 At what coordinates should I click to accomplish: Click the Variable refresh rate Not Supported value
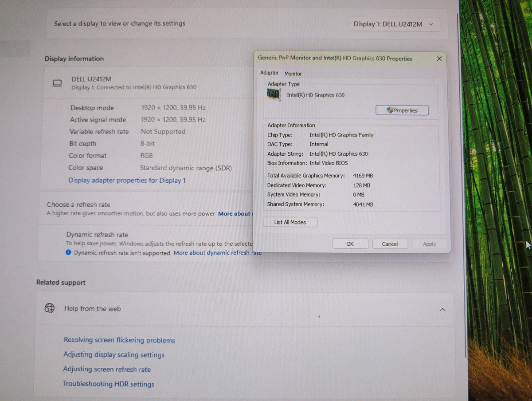[163, 131]
